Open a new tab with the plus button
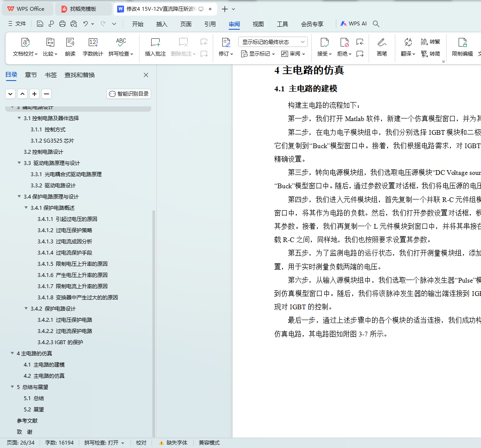481x448 pixels. tap(224, 9)
